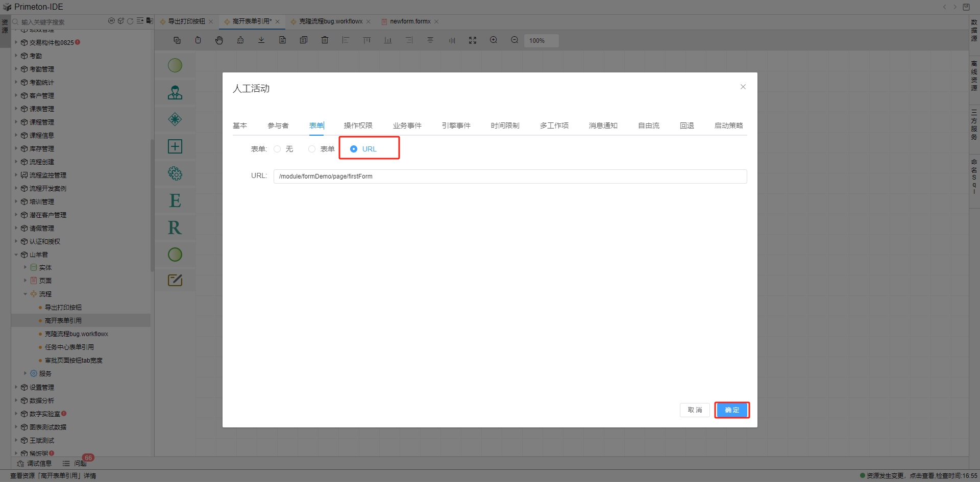Click the AI assistant icon in resource panel
Screen dimensions: 980x482
(111, 21)
